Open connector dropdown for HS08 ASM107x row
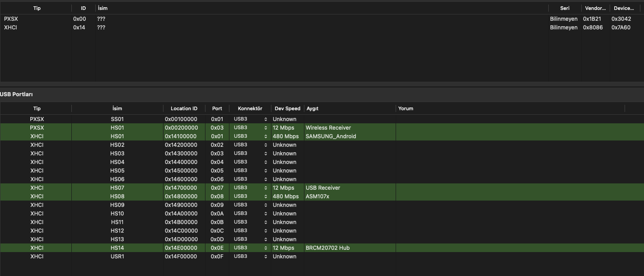 coord(250,196)
